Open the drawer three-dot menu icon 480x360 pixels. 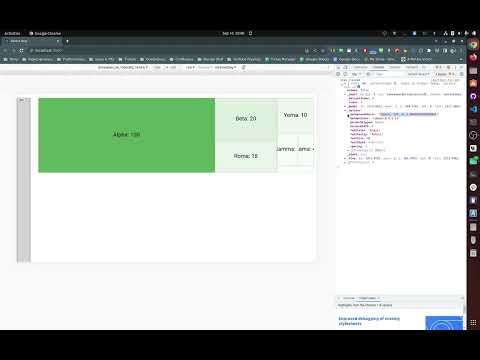pyautogui.click(x=339, y=298)
